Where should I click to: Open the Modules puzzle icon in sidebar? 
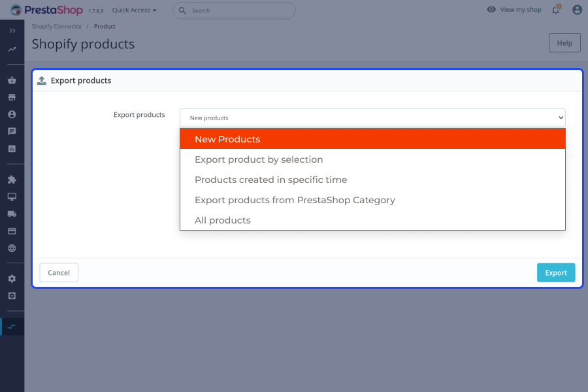pos(12,180)
